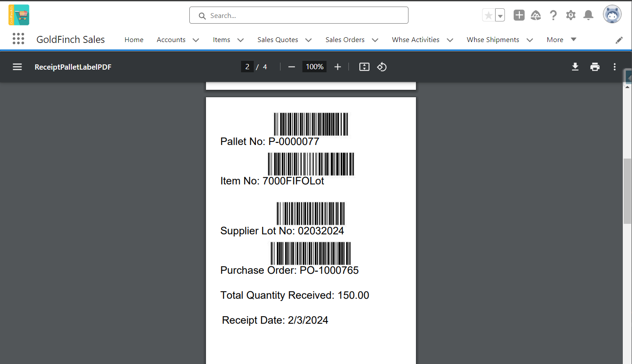Click the Item No barcode
The image size is (632, 364).
(311, 164)
